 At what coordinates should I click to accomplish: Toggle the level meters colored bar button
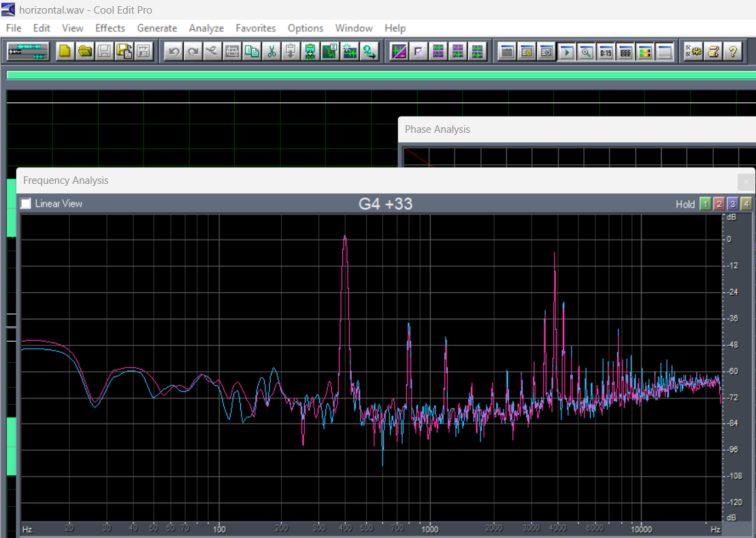coord(644,52)
